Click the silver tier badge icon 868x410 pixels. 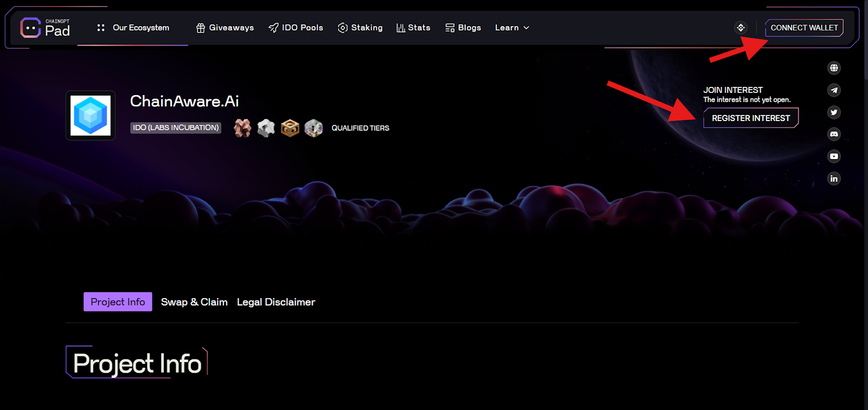pos(266,128)
